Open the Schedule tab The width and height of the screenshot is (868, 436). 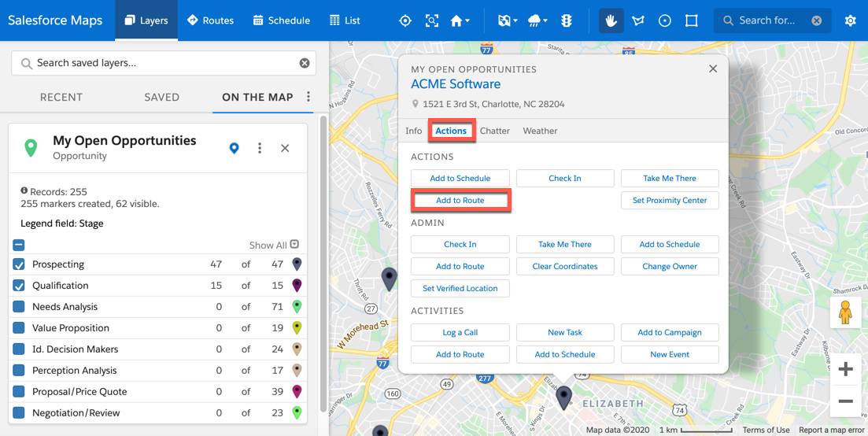[281, 20]
